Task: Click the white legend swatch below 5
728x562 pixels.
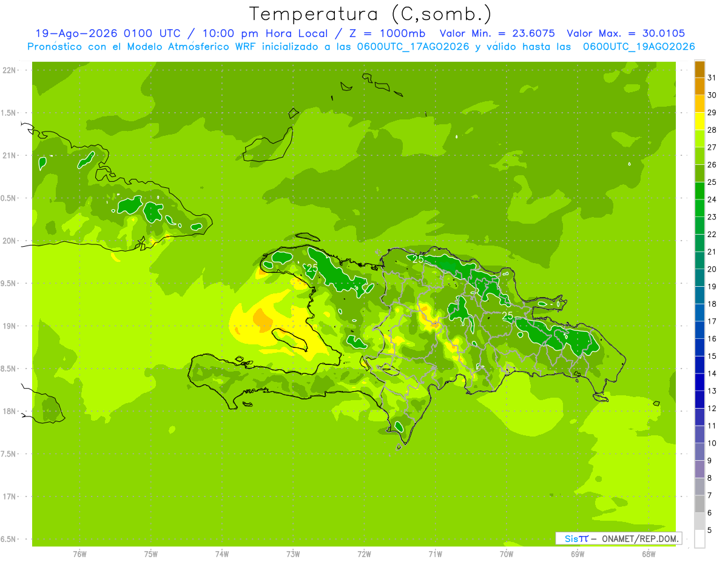Action: click(x=699, y=539)
